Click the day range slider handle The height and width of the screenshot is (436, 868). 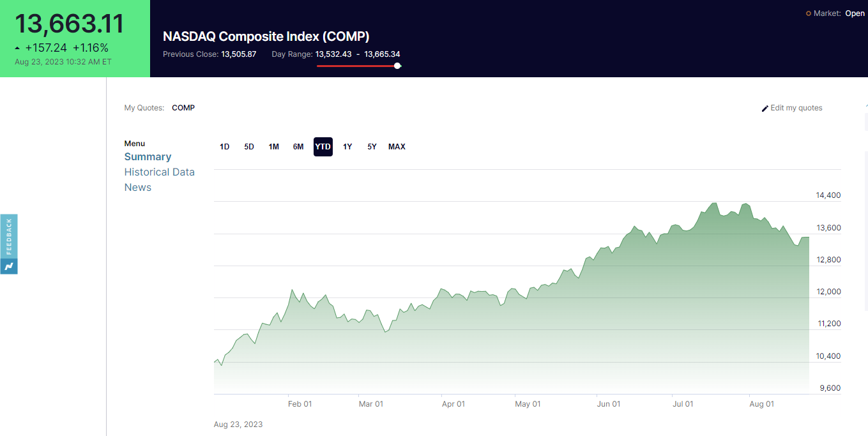point(397,66)
